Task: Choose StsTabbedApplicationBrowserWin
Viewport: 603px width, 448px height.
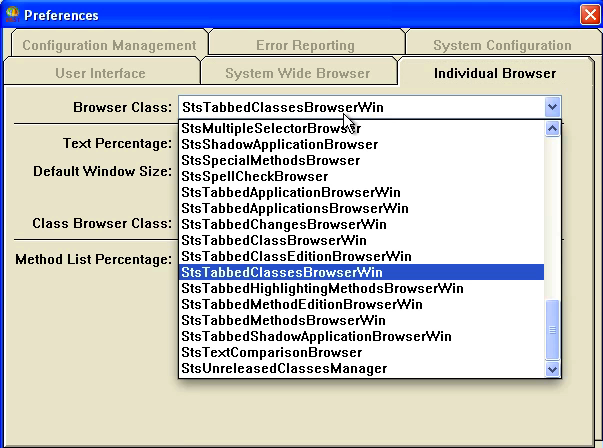Action: (x=362, y=192)
